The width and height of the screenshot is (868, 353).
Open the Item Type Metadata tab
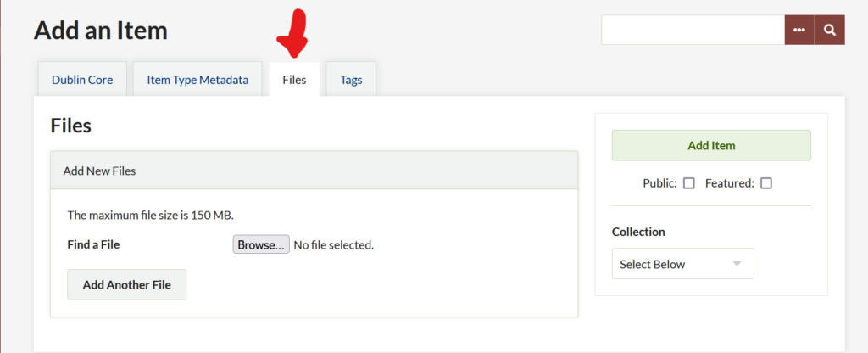pyautogui.click(x=198, y=79)
